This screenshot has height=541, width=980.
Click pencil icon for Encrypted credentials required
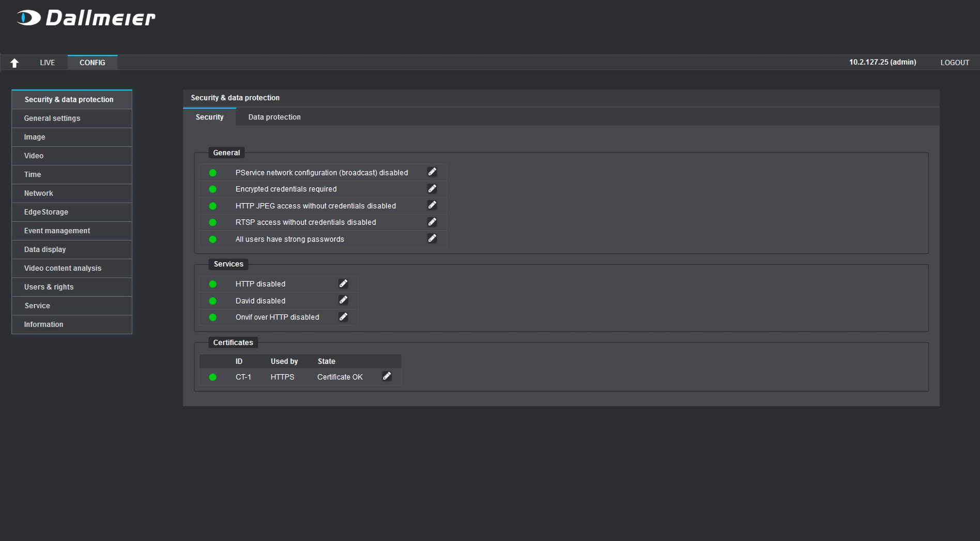(x=432, y=189)
